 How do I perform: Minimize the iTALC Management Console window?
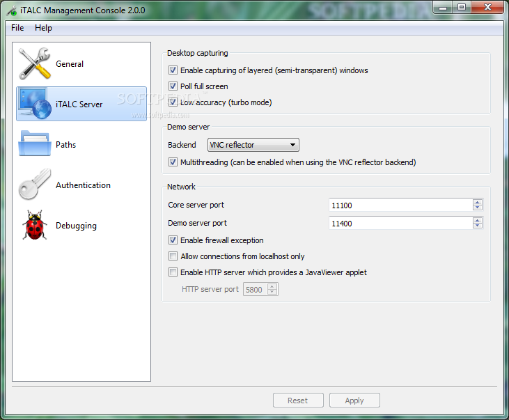coord(443,8)
